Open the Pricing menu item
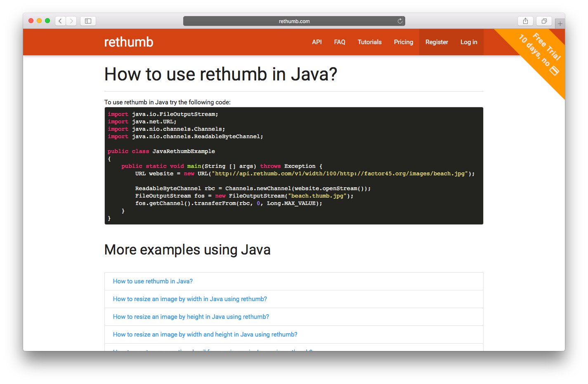 point(404,42)
